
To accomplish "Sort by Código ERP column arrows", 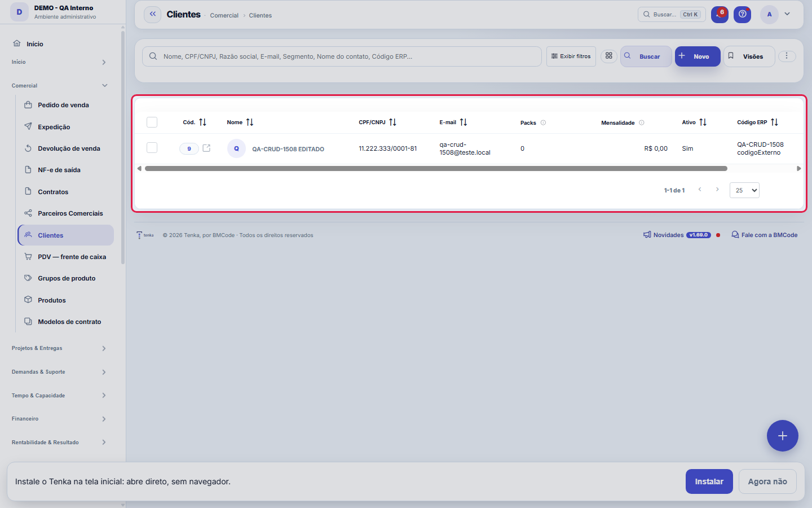I will pyautogui.click(x=774, y=122).
